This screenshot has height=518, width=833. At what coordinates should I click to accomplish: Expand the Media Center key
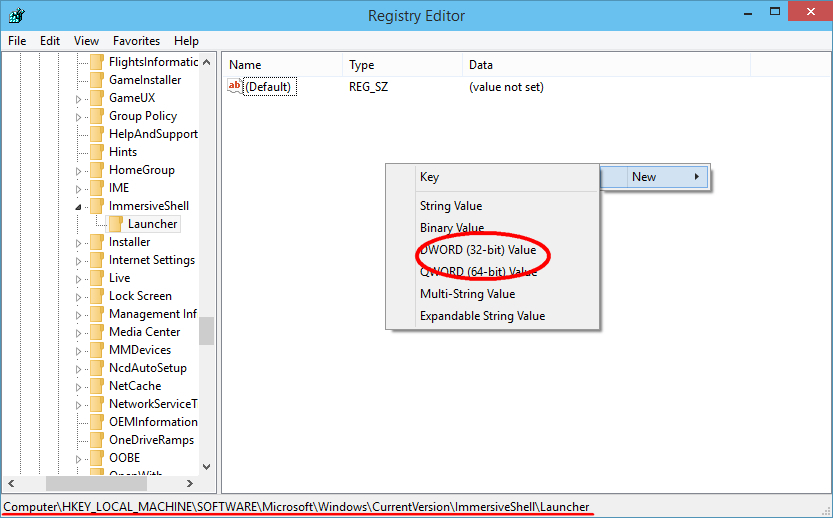click(x=79, y=333)
